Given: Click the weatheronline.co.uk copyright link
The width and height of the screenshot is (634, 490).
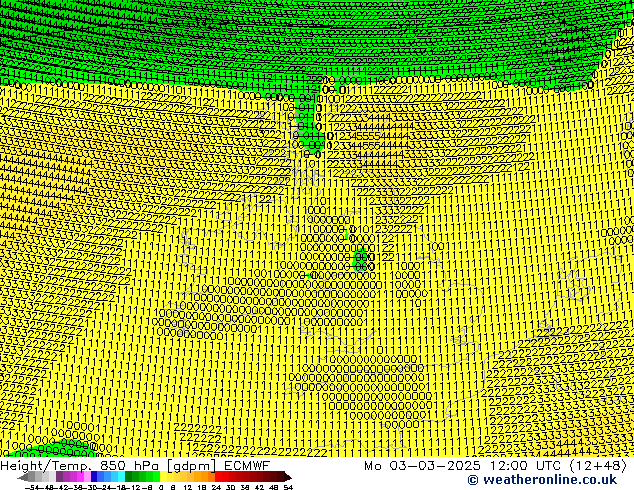Looking at the screenshot, I should pyautogui.click(x=542, y=479).
